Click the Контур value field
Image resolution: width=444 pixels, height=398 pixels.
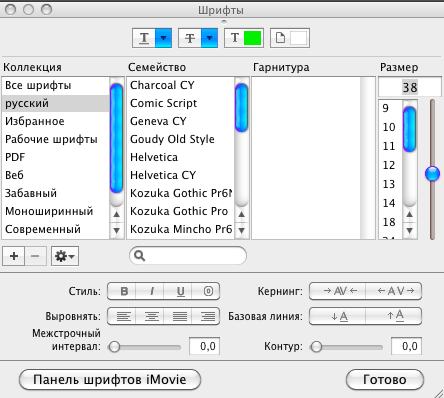[x=406, y=346]
